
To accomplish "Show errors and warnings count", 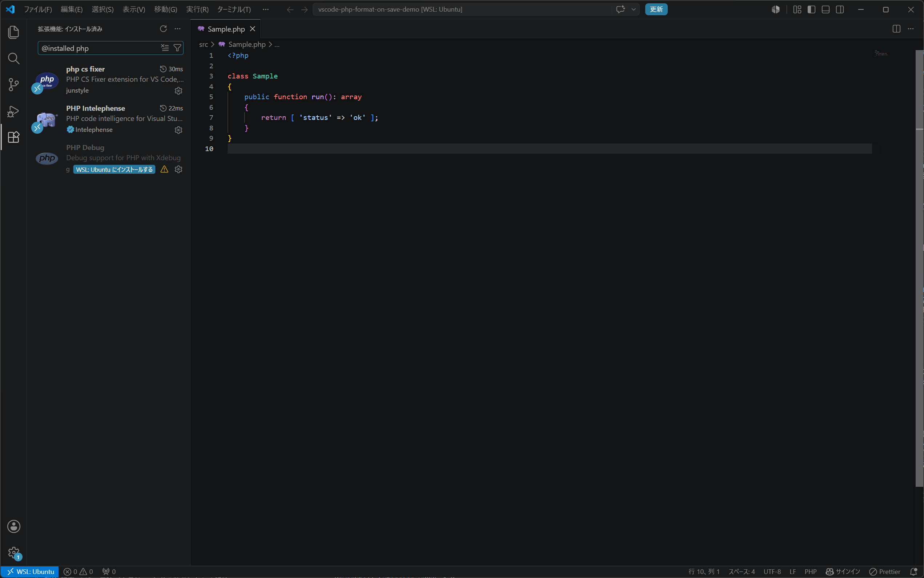I will pos(79,571).
